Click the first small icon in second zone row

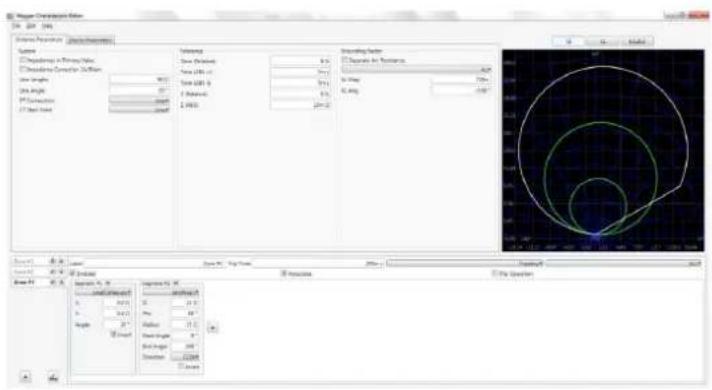pos(53,272)
